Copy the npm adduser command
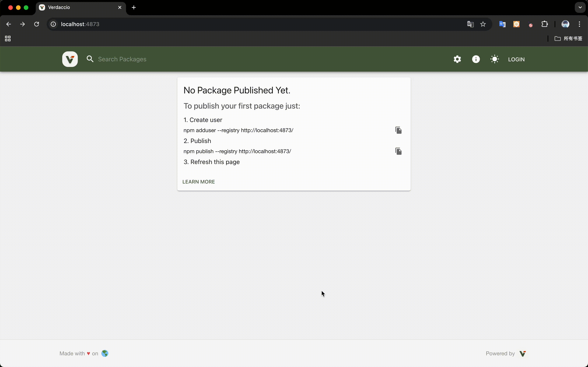This screenshot has width=588, height=367. [x=398, y=130]
